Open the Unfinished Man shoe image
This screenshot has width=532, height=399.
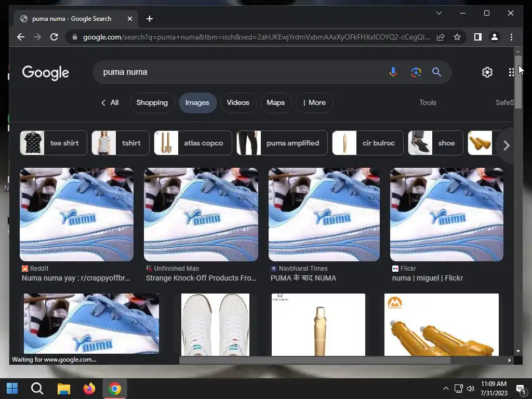(201, 215)
